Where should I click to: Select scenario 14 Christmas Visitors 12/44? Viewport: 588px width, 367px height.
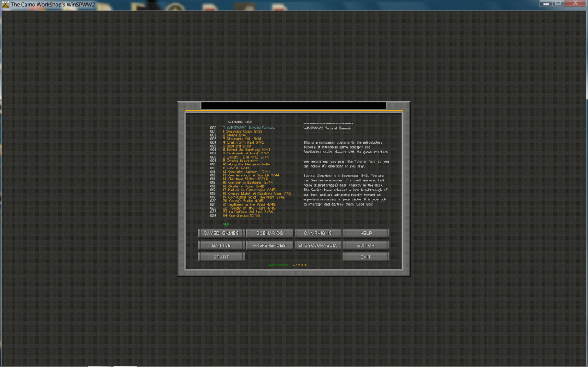pos(245,179)
